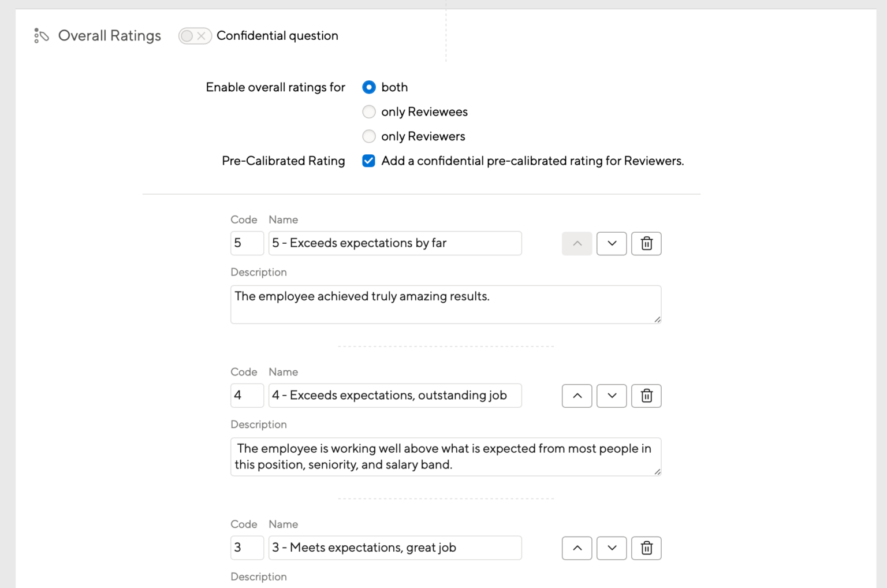Click the Overall Ratings heading
887x588 pixels.
pyautogui.click(x=109, y=35)
